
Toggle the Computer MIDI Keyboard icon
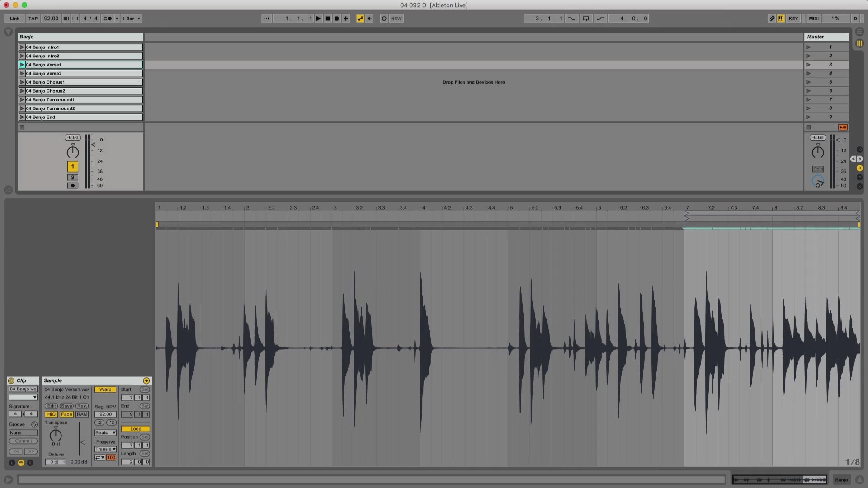tap(781, 19)
